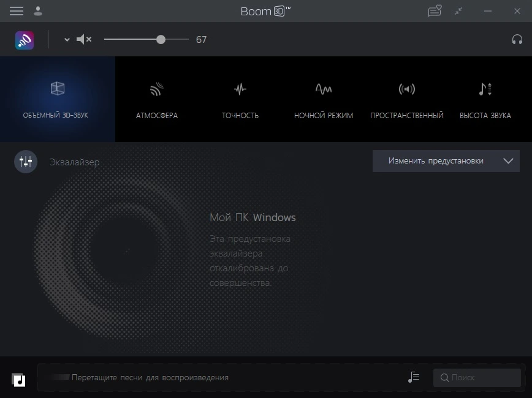
Task: Toggle the Атмосфера ambience icon
Action: tap(157, 89)
